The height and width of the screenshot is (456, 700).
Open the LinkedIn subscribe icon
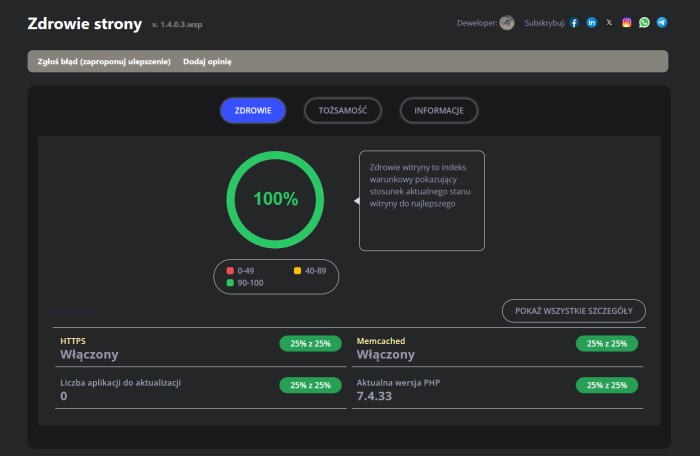pos(592,23)
